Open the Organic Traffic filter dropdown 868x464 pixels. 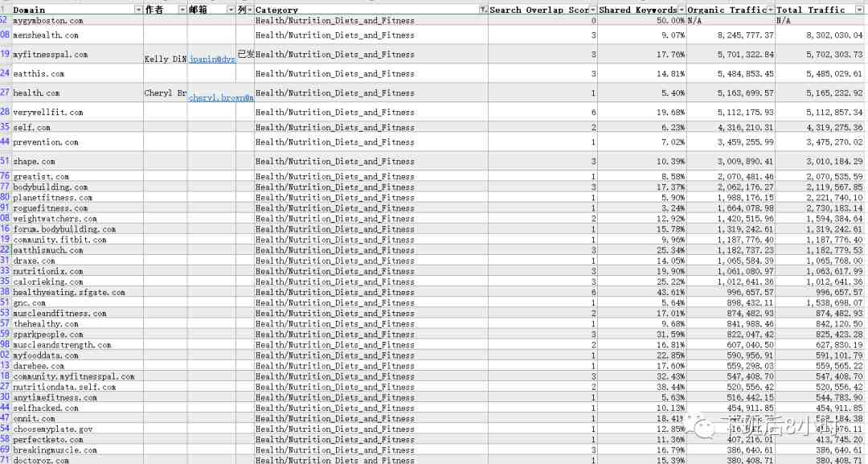click(771, 10)
